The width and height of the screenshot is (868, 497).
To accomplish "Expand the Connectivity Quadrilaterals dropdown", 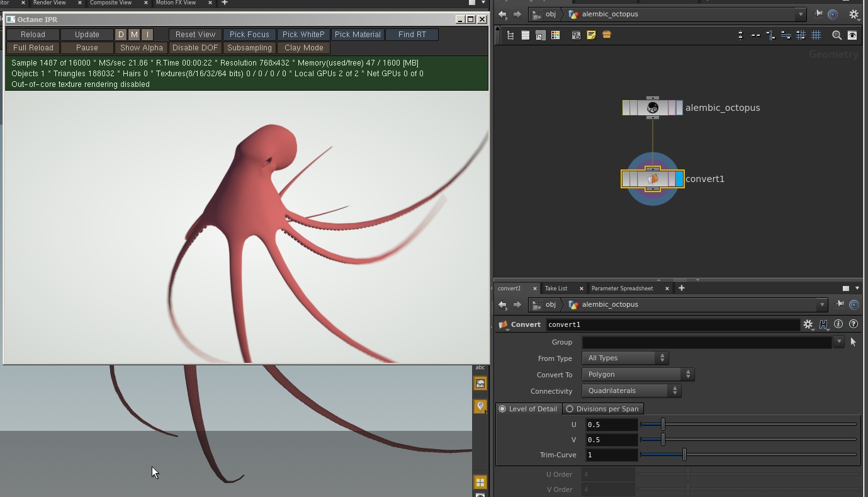I will click(x=631, y=391).
